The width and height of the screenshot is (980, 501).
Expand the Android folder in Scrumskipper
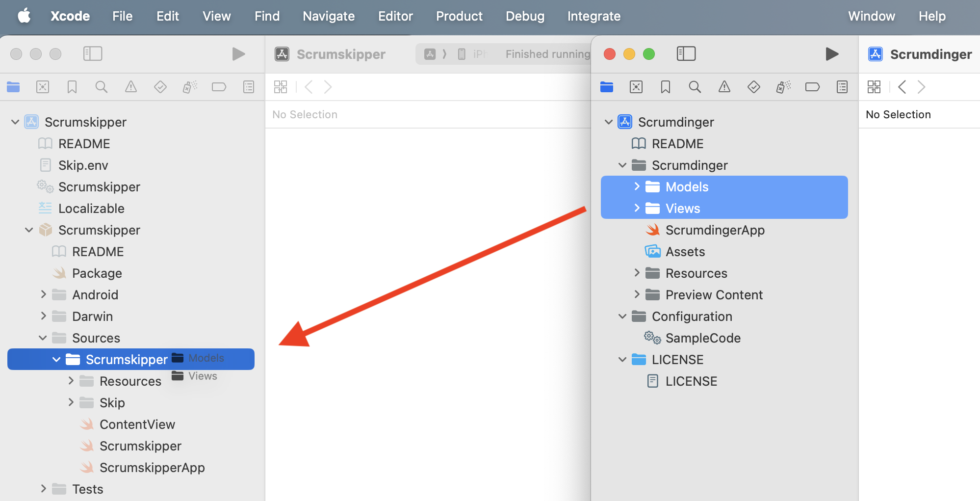point(43,294)
